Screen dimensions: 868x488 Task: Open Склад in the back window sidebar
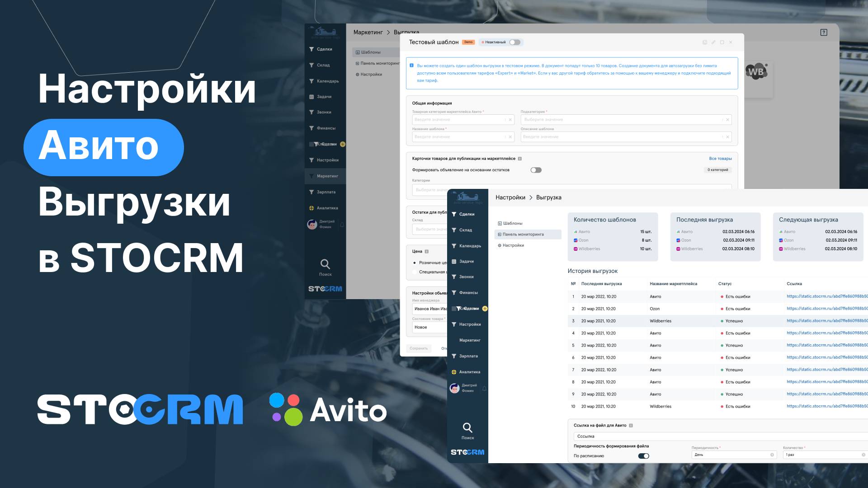(320, 65)
